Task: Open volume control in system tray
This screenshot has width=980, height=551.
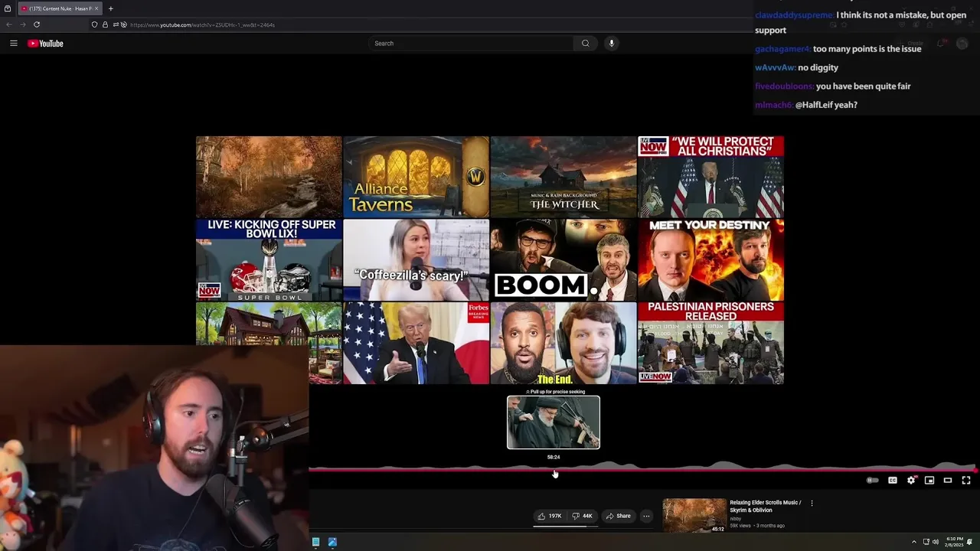Action: point(935,542)
